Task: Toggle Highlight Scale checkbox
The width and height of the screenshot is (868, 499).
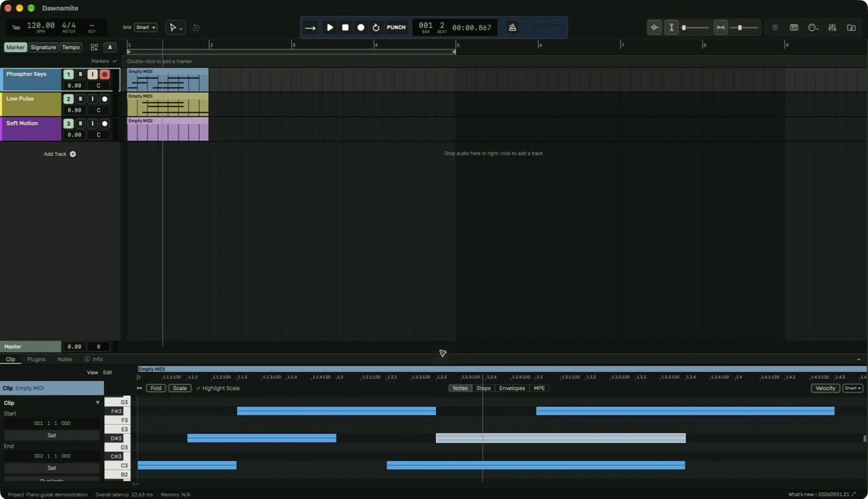Action: point(218,388)
